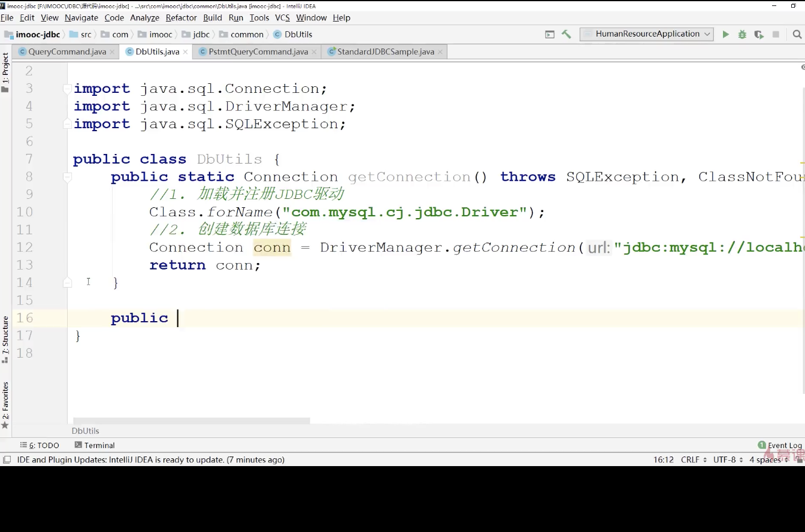Image resolution: width=805 pixels, height=532 pixels.
Task: Change the UTF-8 file encoding
Action: coord(728,460)
